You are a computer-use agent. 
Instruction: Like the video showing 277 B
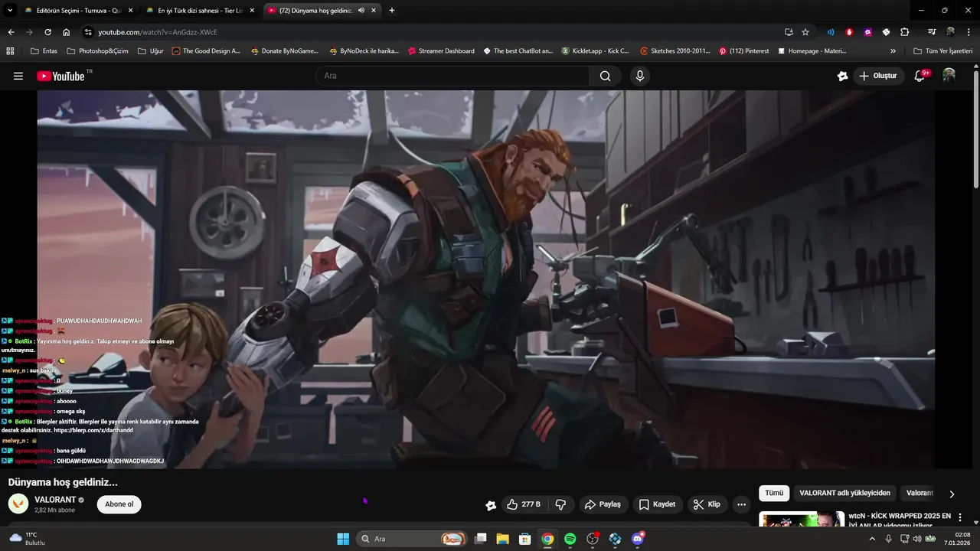tap(523, 504)
